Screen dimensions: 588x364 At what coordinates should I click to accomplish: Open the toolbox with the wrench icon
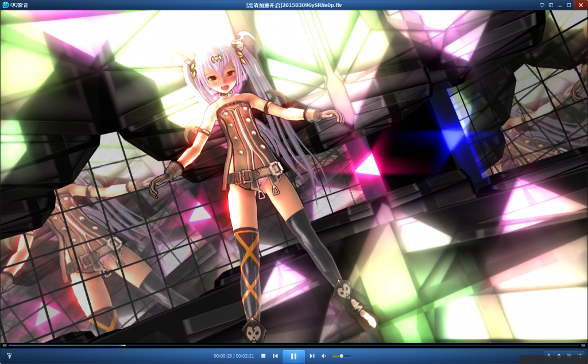pos(549,356)
